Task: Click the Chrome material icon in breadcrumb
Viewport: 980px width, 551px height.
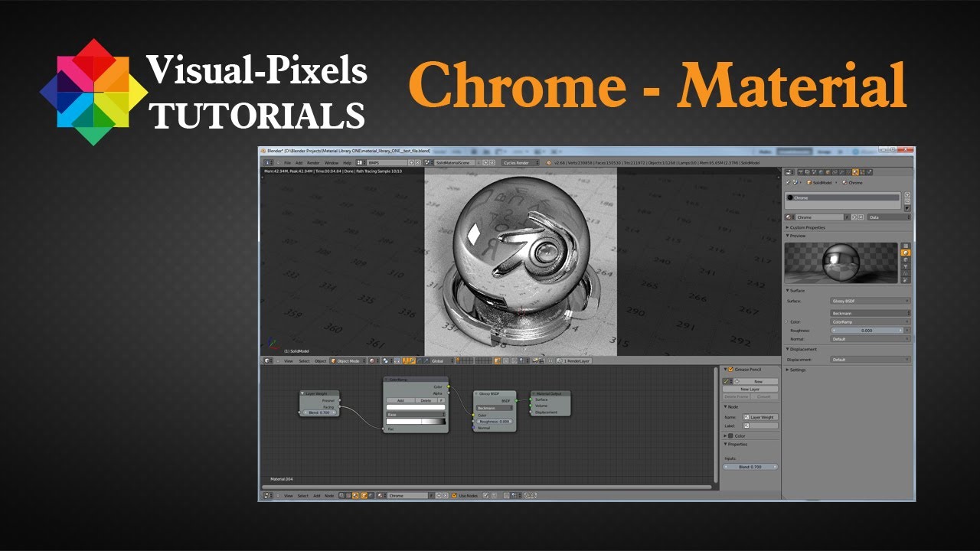Action: coord(844,183)
